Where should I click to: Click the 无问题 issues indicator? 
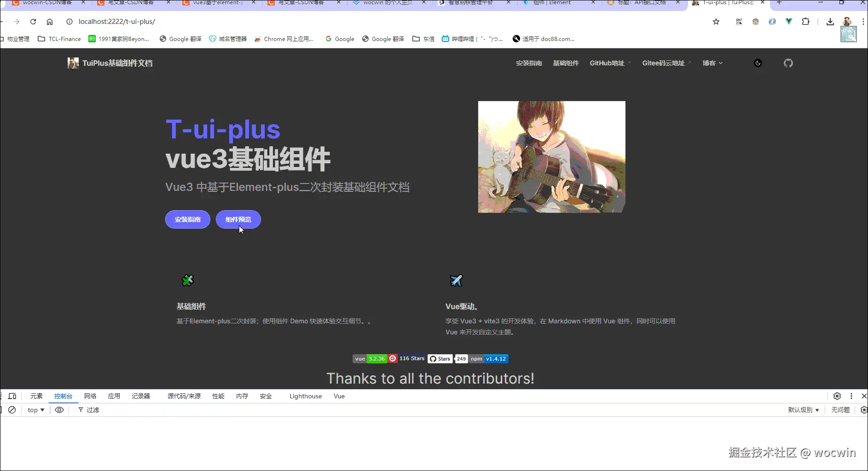point(840,410)
